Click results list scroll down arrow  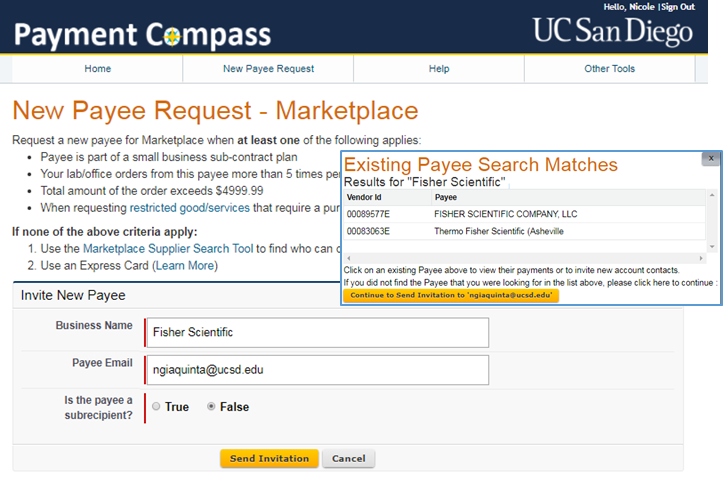click(712, 247)
